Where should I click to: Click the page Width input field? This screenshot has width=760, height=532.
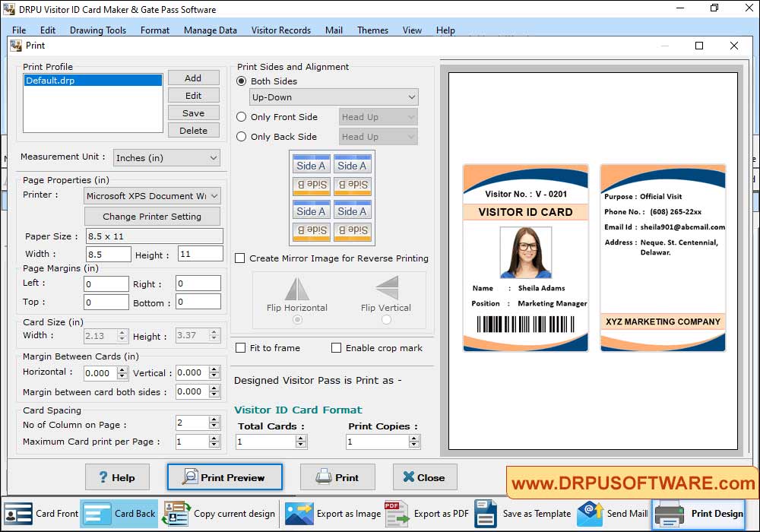[x=109, y=255]
